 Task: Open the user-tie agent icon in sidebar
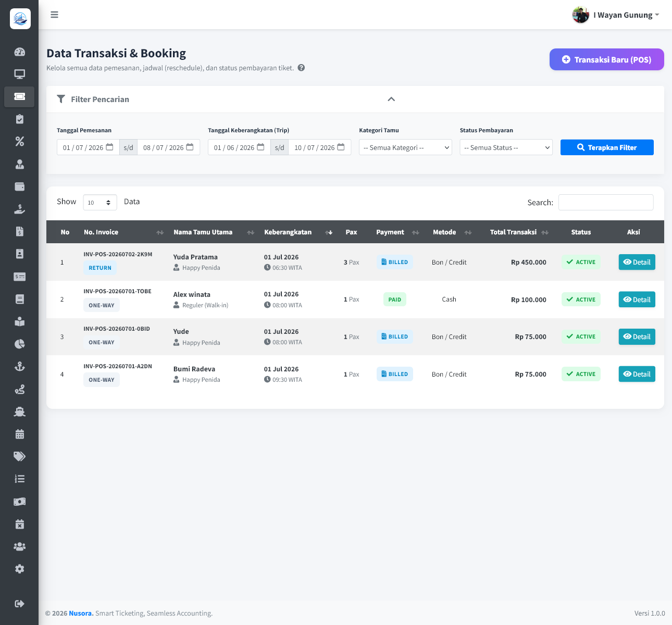[x=19, y=164]
